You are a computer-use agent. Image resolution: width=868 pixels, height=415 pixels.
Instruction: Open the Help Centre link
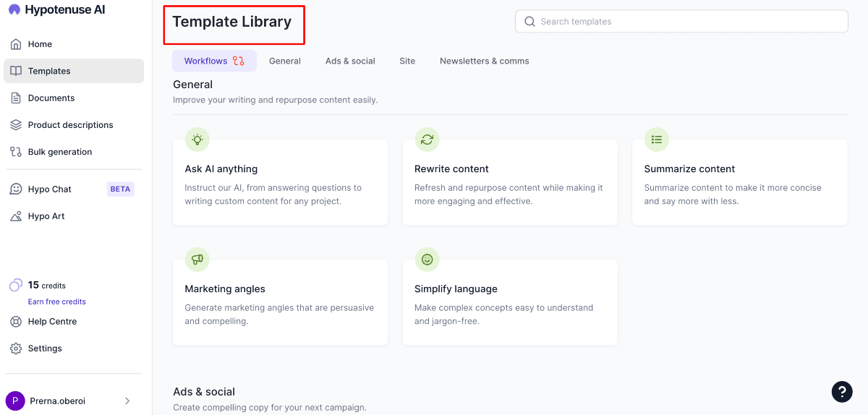pyautogui.click(x=52, y=322)
